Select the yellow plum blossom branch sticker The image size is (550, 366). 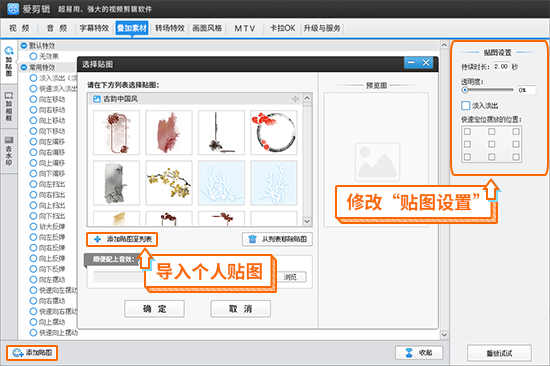[x=169, y=183]
